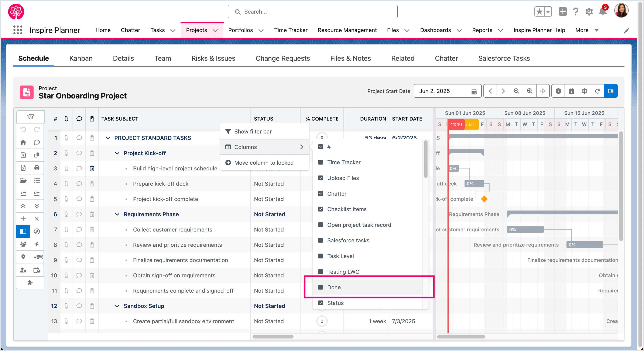Zoom out the Gantt chart
644x351 pixels.
point(517,91)
